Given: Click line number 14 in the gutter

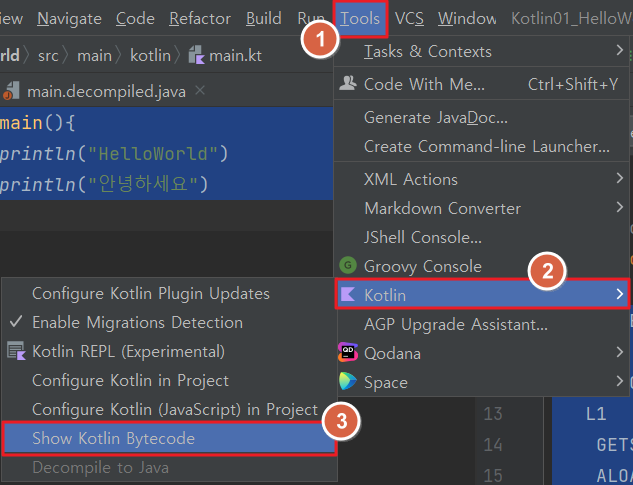Looking at the screenshot, I should (x=493, y=445).
